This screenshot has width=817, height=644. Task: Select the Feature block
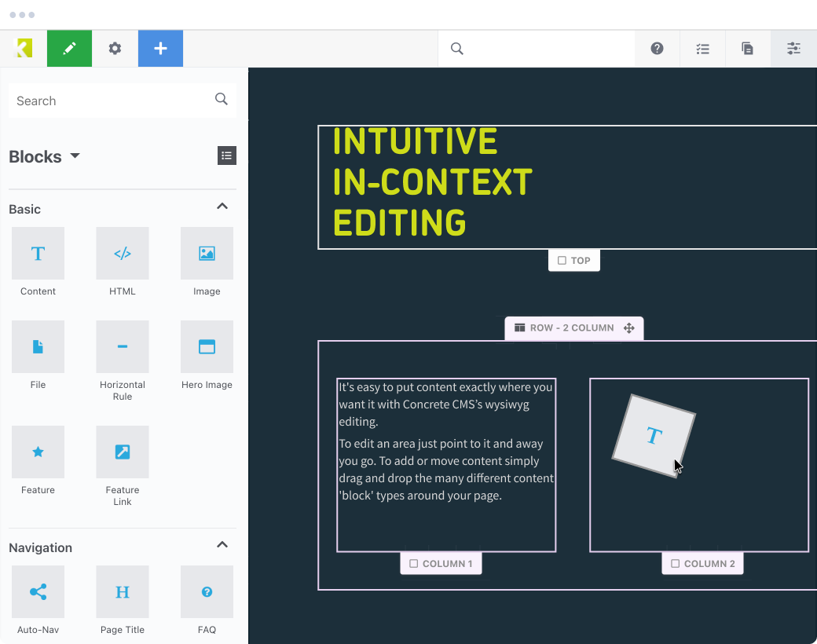(38, 460)
